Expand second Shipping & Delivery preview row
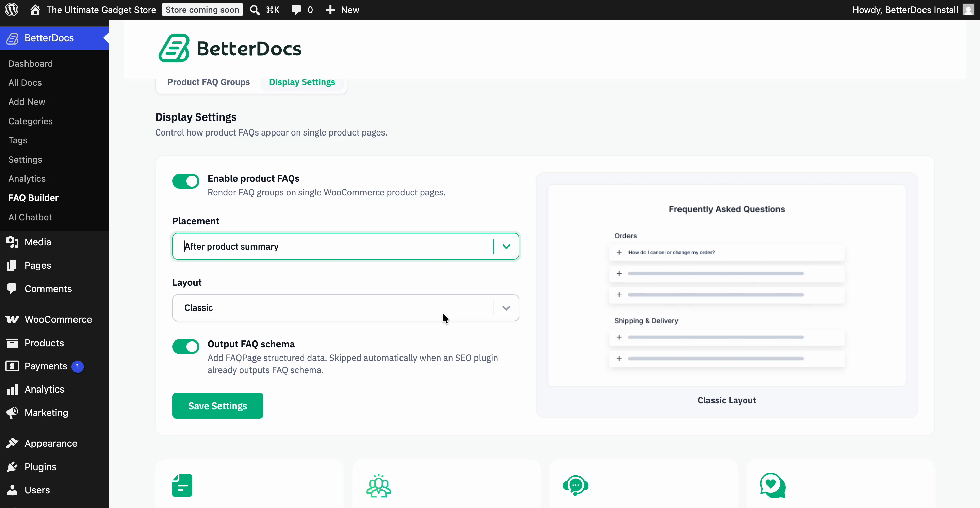980x508 pixels. [726, 359]
